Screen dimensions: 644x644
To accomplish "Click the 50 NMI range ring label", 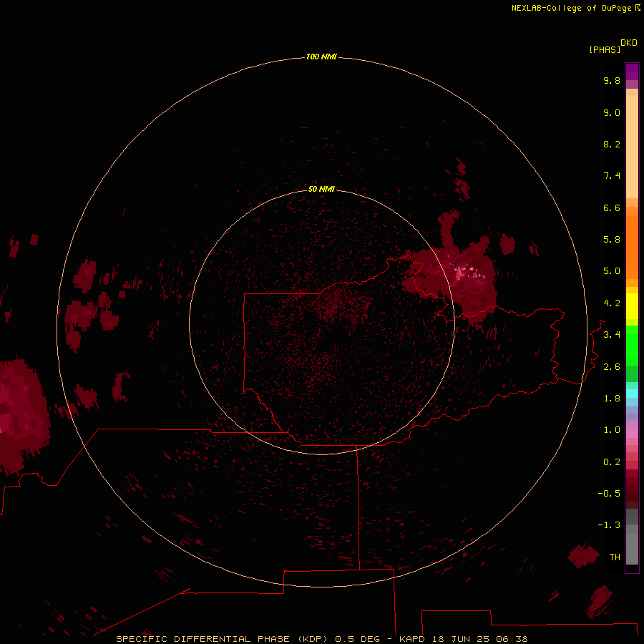I will click(321, 189).
